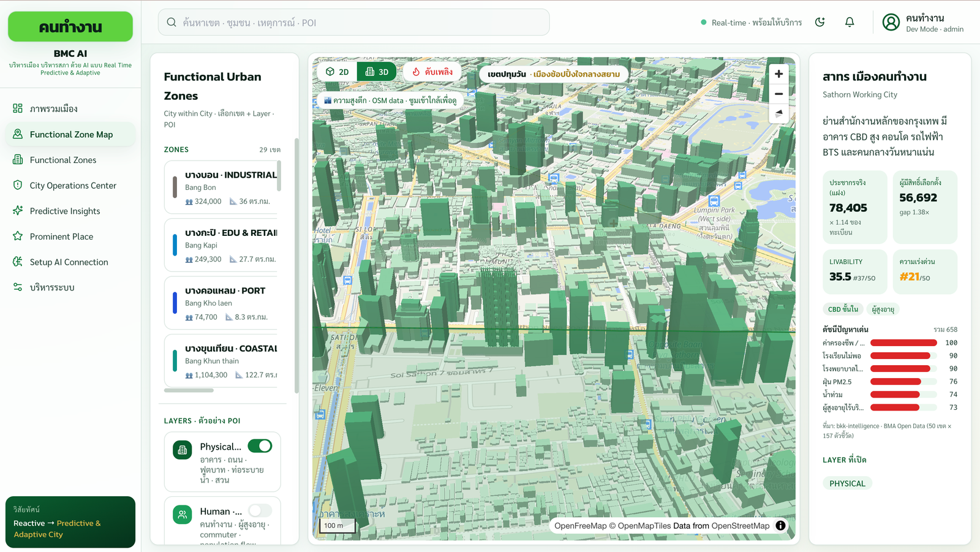Image resolution: width=980 pixels, height=552 pixels.
Task: Open Predictive Insights page
Action: click(x=70, y=211)
